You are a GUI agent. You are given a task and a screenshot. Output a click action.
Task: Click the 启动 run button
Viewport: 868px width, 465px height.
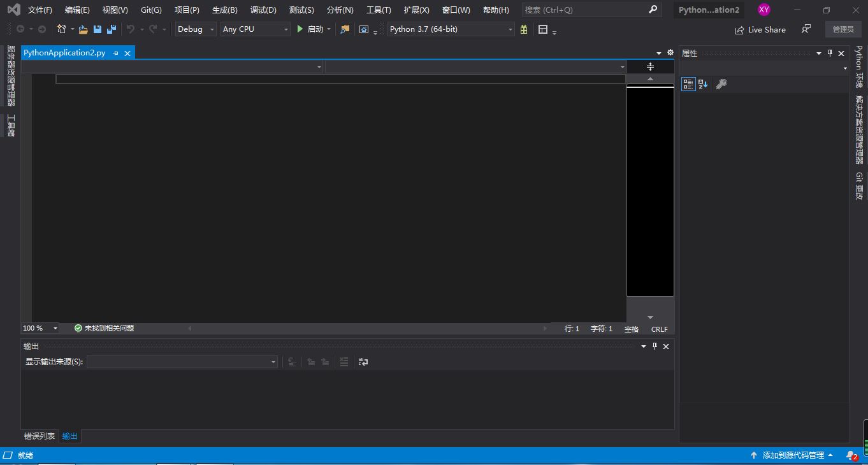click(x=312, y=29)
